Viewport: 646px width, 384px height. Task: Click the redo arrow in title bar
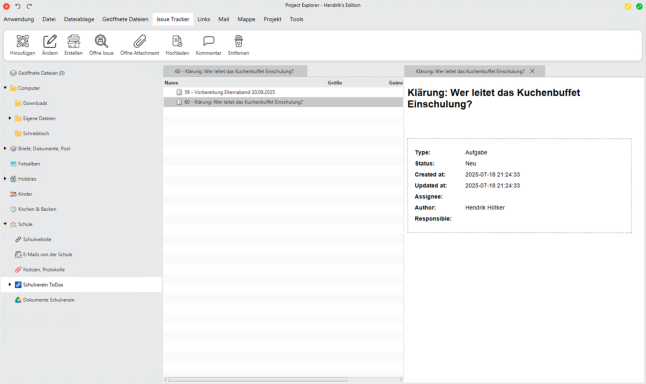29,6
